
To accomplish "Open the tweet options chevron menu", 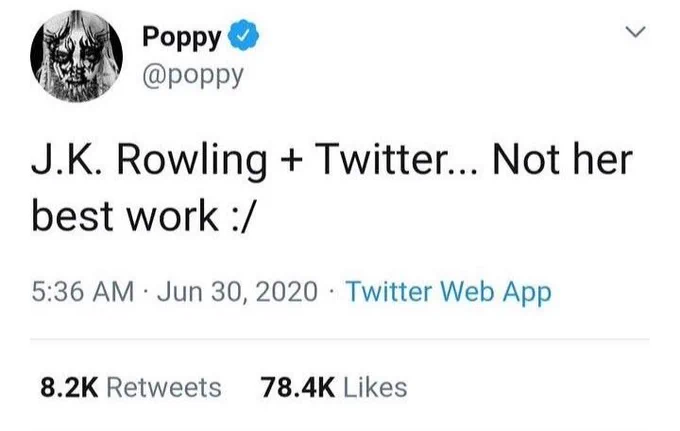I will (636, 32).
